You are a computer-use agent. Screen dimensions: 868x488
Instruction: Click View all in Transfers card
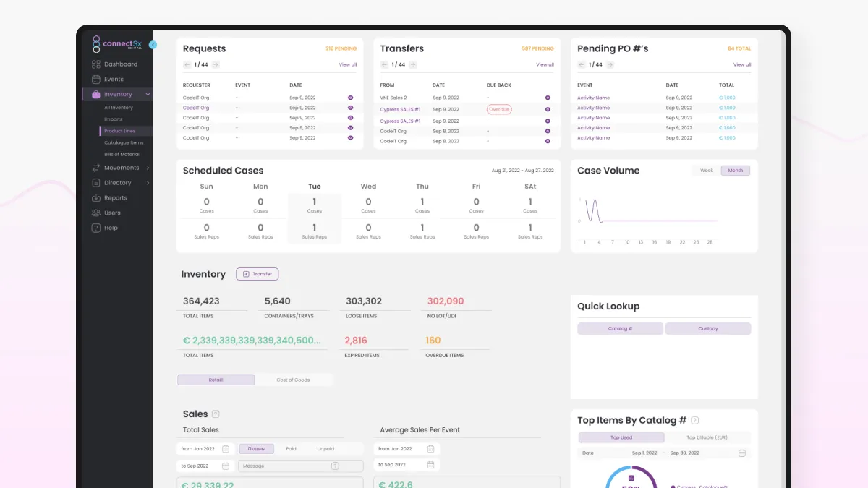coord(545,64)
